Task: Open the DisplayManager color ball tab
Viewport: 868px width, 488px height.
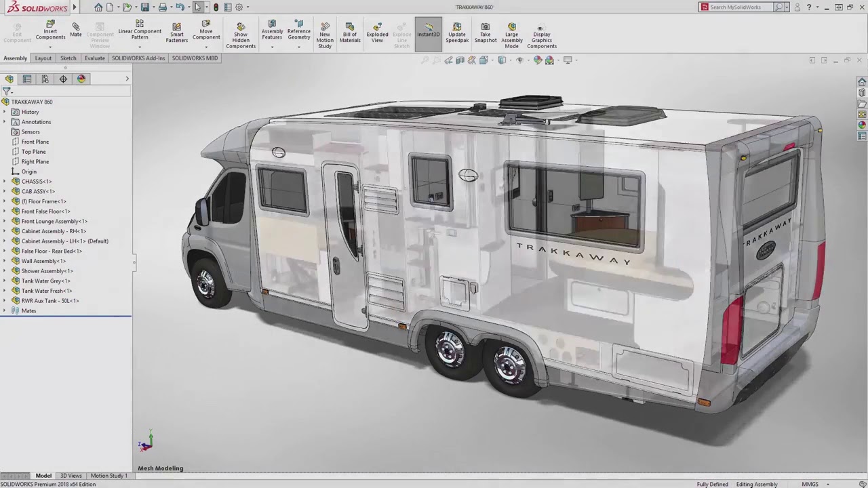Action: [x=81, y=79]
